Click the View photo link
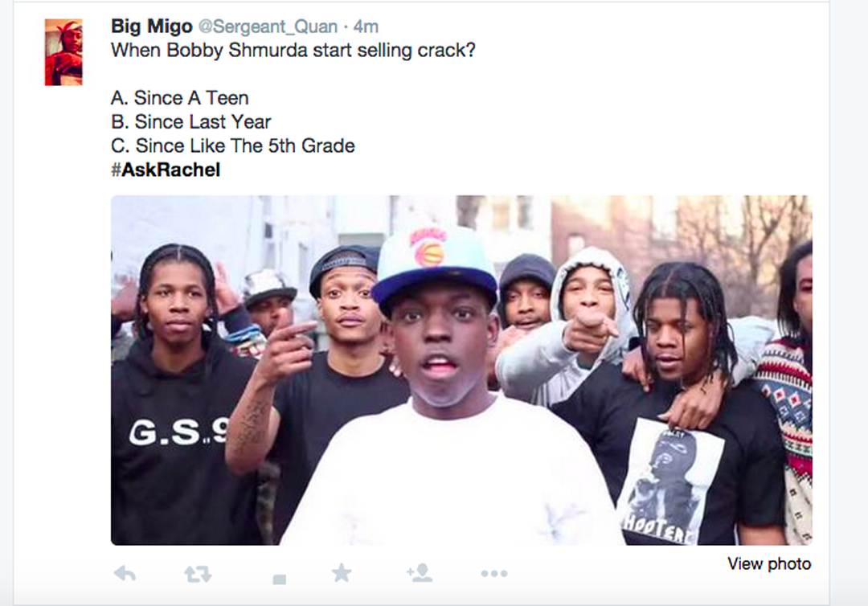The image size is (868, 606). tap(769, 563)
